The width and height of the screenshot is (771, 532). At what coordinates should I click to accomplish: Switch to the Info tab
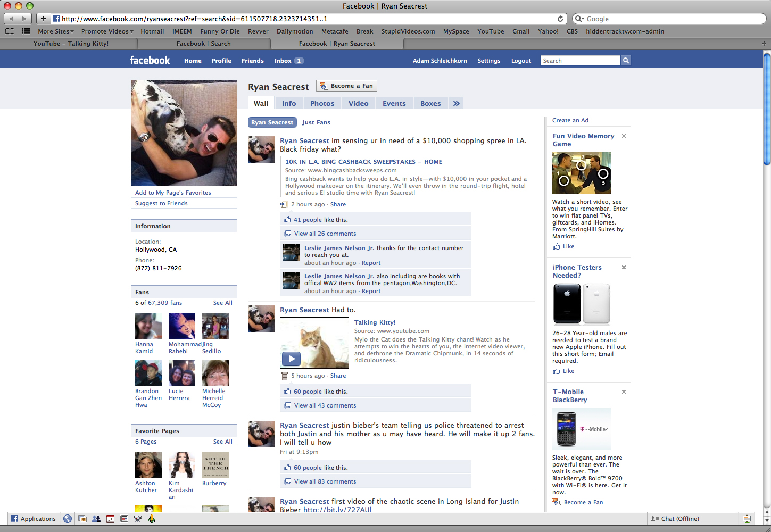289,103
